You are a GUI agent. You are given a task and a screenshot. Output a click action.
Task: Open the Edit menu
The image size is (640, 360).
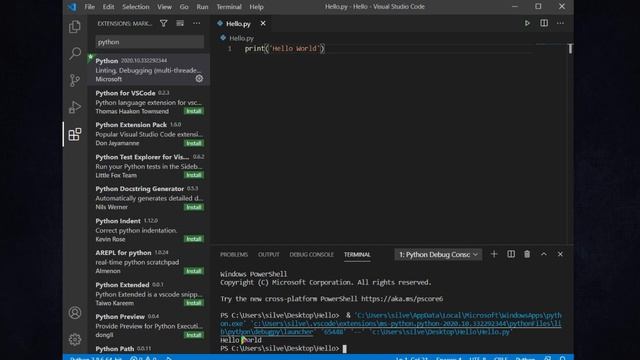click(x=108, y=7)
